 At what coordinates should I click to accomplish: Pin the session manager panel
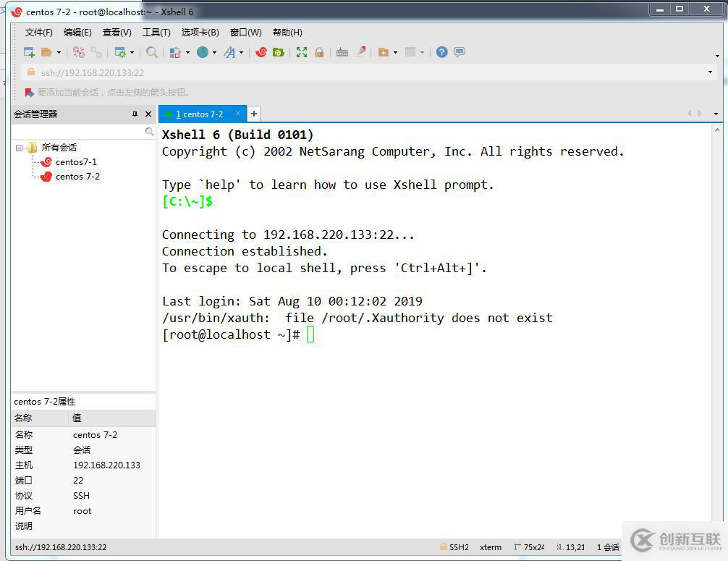[x=135, y=114]
